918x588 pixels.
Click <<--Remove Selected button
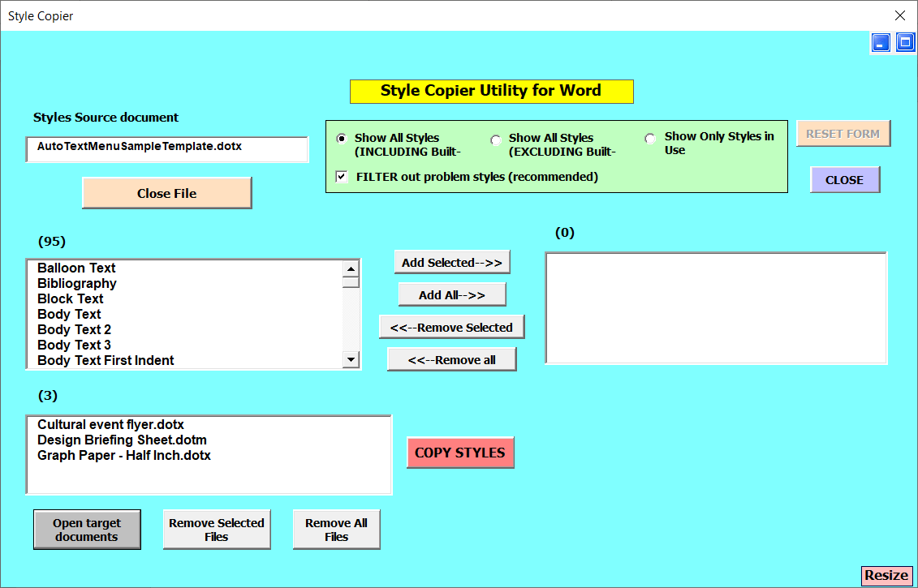click(451, 327)
